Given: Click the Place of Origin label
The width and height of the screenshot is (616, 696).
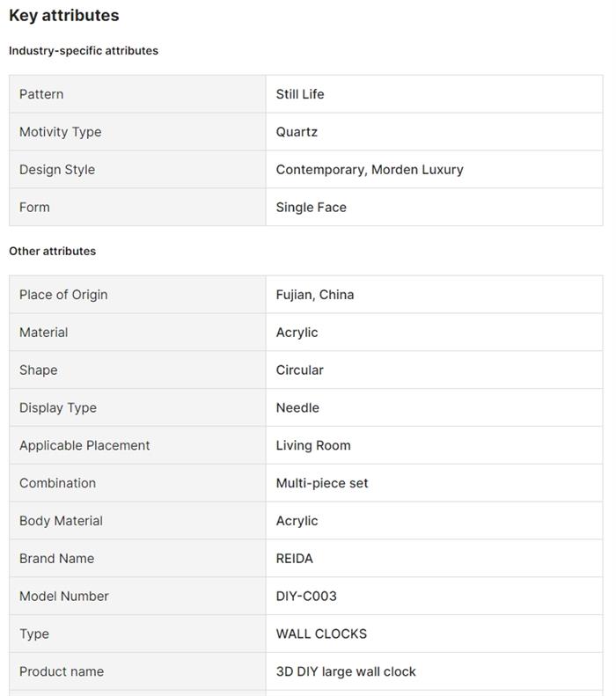Looking at the screenshot, I should coord(63,295).
